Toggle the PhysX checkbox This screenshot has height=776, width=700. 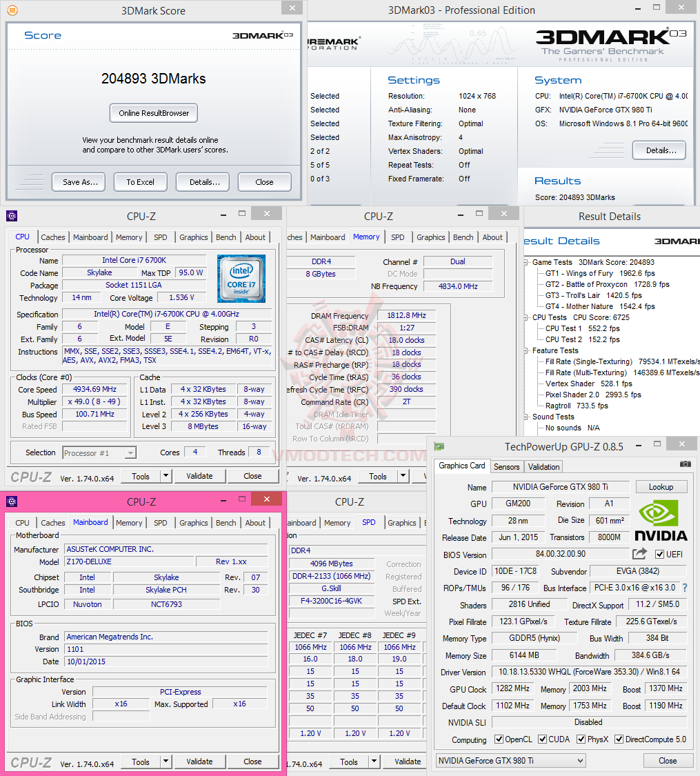click(x=581, y=739)
